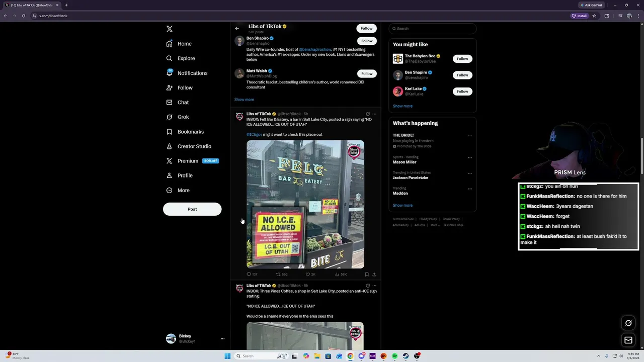View analytics for the Felt Bar post
The width and height of the screenshot is (644, 362).
[x=341, y=275]
